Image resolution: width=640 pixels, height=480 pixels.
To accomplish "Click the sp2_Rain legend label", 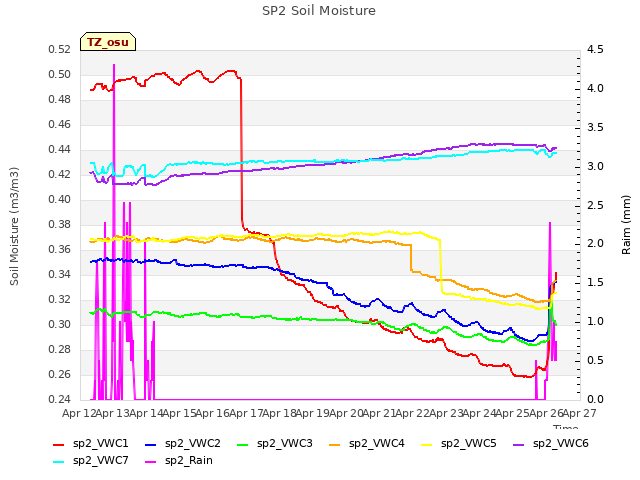I will 189,461.
